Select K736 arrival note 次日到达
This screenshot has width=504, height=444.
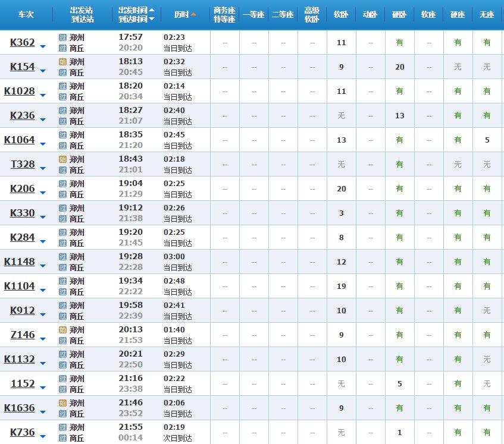[x=178, y=438]
